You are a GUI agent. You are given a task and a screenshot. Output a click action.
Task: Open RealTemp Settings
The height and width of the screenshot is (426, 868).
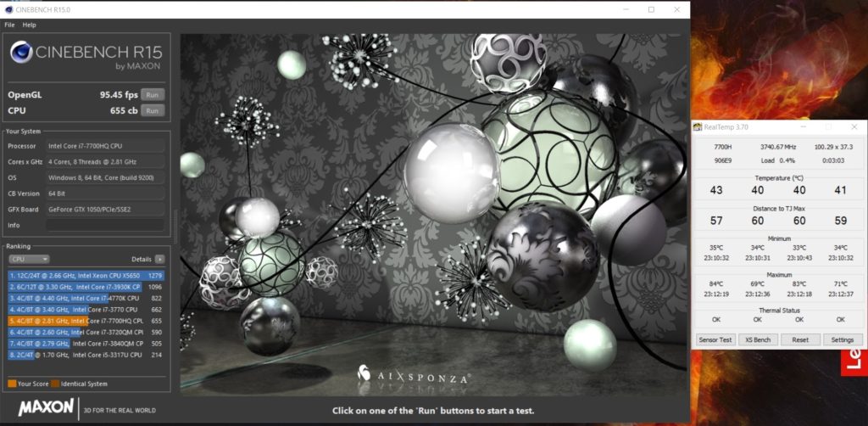[x=842, y=339]
